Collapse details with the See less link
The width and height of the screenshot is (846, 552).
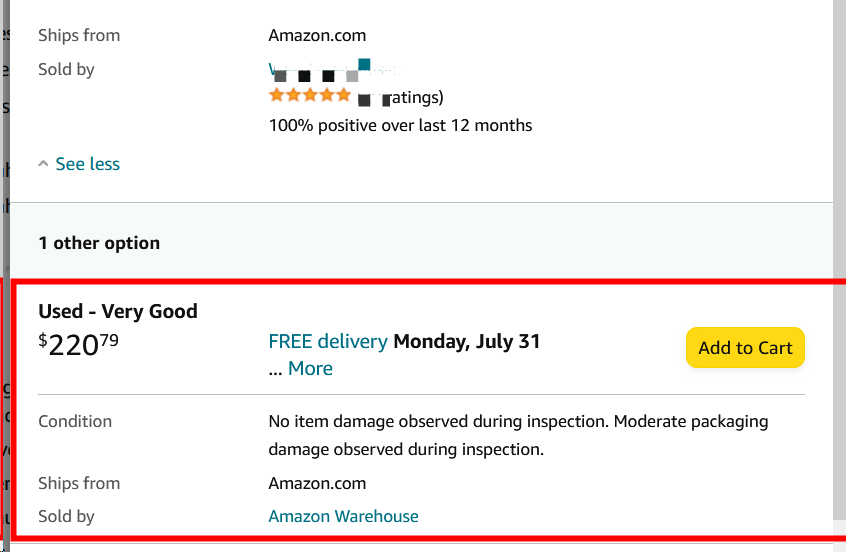(x=87, y=164)
